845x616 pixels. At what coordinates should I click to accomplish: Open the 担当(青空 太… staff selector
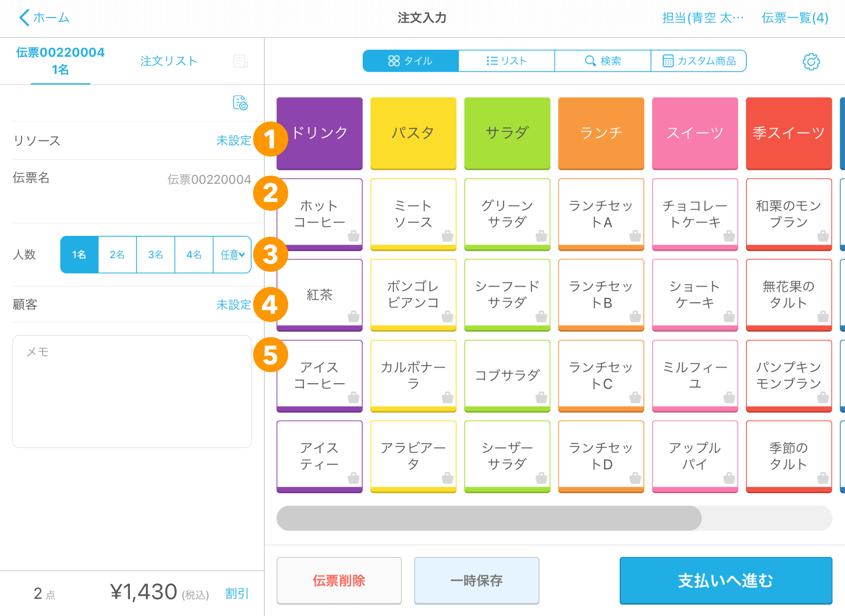[703, 18]
